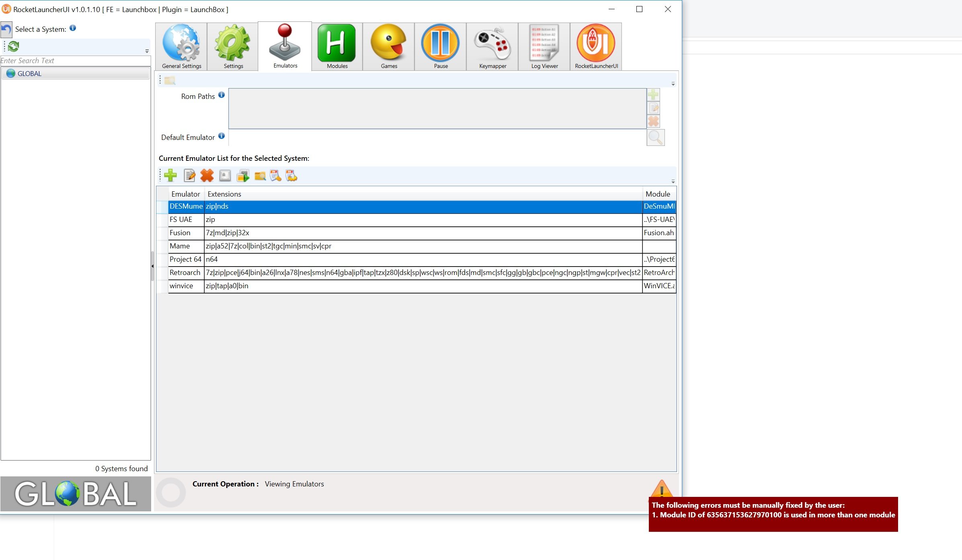Delete rom path with red X
The width and height of the screenshot is (962, 560).
tap(653, 121)
